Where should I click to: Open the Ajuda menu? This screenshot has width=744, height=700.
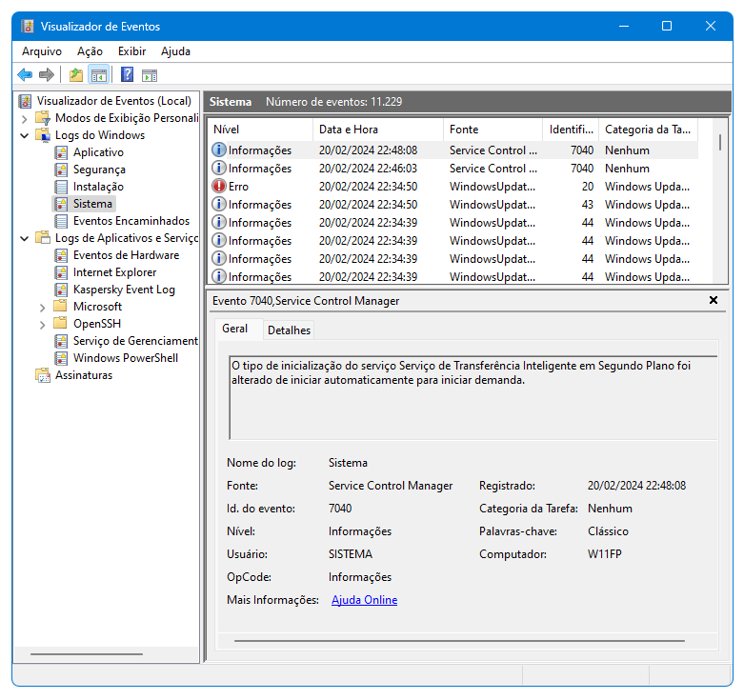coord(175,51)
